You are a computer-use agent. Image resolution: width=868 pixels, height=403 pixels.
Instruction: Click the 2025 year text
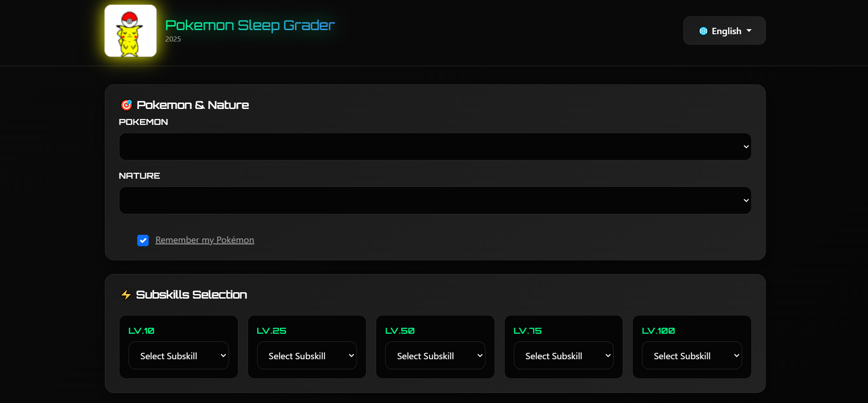click(x=173, y=39)
